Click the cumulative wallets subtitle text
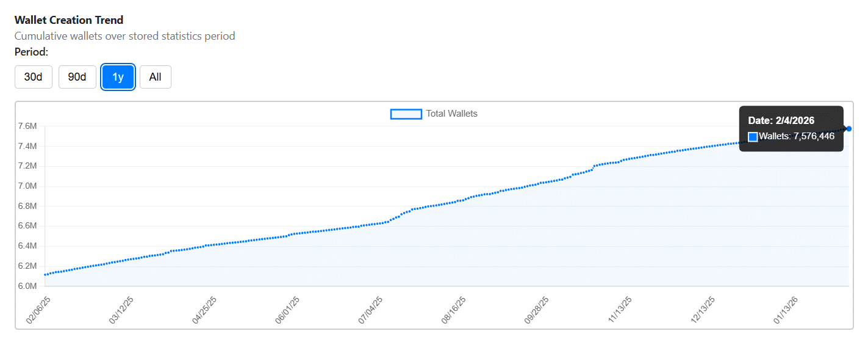 click(125, 36)
